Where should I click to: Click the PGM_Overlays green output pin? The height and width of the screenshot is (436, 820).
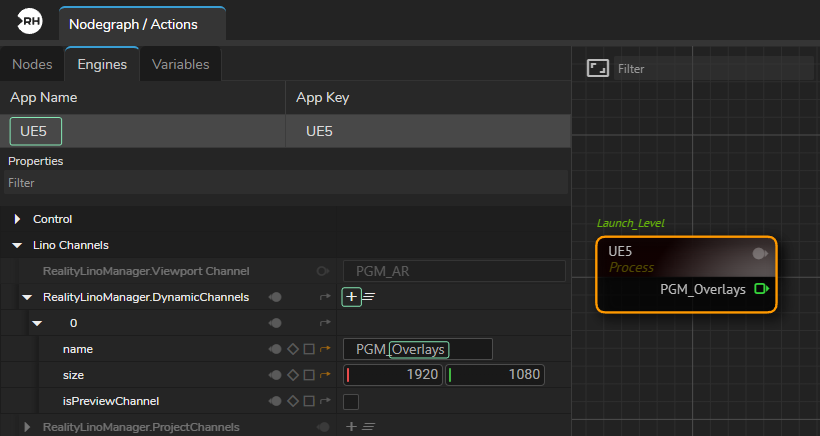761,290
